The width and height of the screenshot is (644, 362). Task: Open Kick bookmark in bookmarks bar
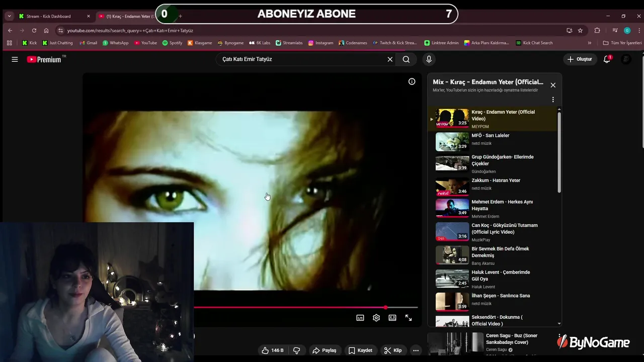coord(29,43)
